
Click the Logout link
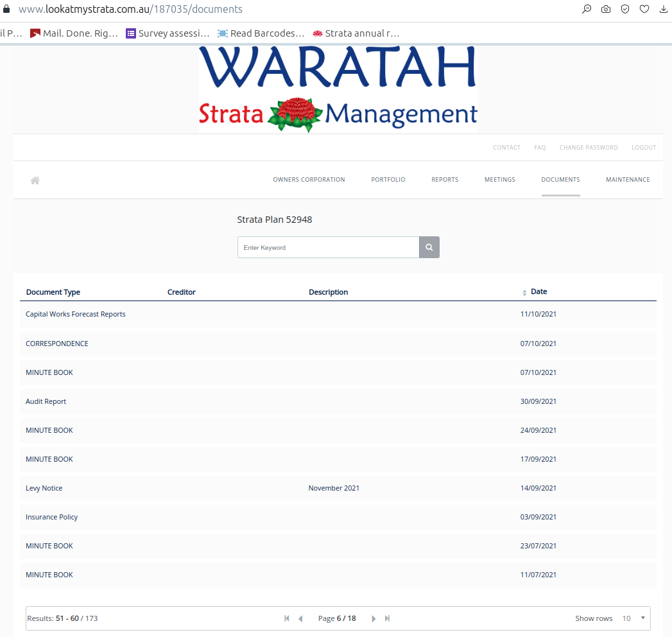pyautogui.click(x=644, y=148)
